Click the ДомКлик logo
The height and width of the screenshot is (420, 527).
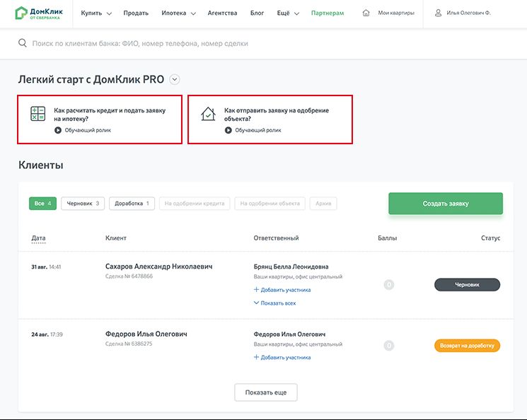pos(39,13)
